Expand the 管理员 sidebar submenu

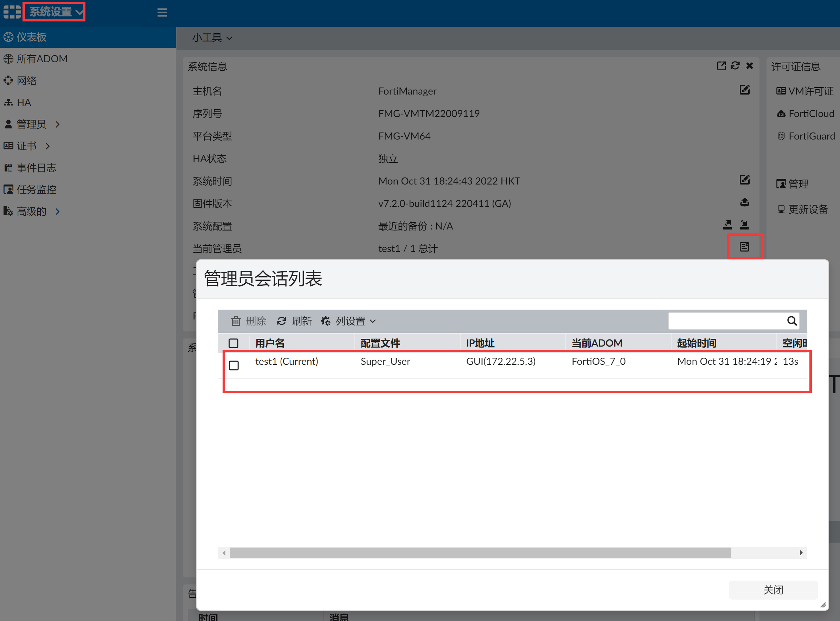[32, 124]
